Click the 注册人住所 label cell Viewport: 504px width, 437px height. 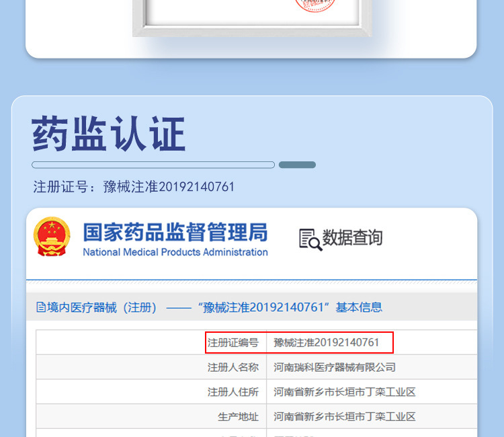(233, 392)
